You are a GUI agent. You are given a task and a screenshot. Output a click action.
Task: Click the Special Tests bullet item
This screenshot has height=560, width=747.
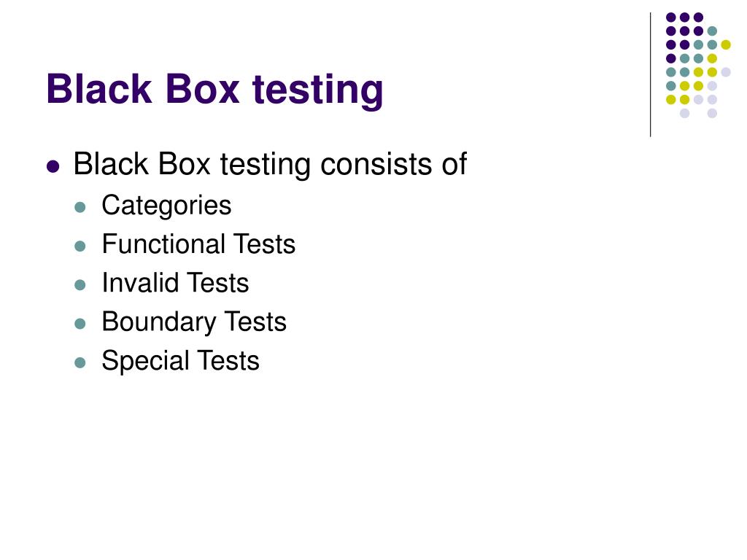[x=181, y=360]
